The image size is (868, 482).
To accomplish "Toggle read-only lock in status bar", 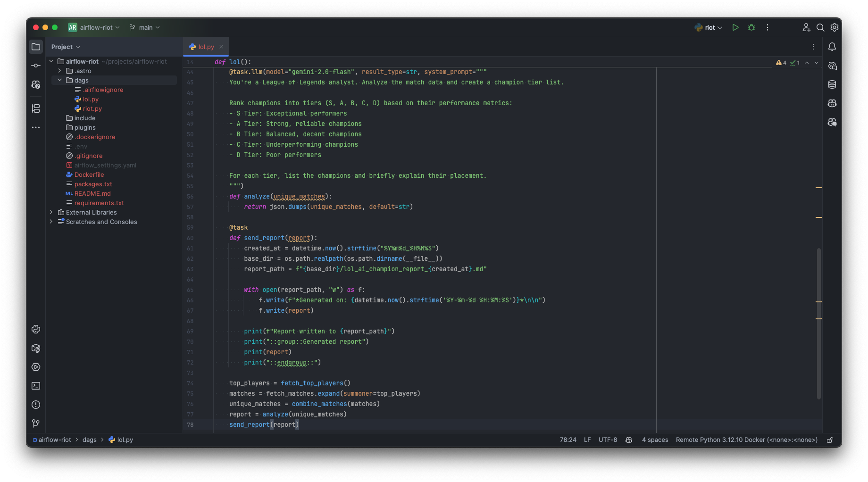I will point(830,440).
